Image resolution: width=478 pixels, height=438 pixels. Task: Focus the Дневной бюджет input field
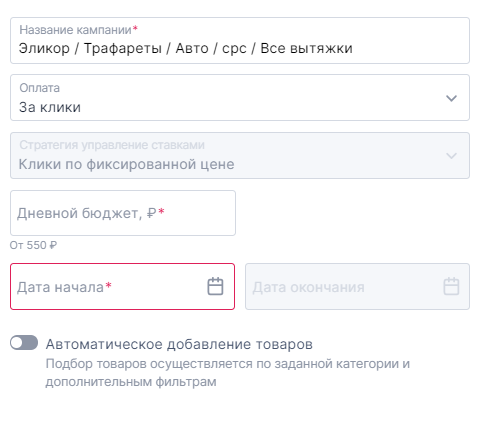pyautogui.click(x=123, y=213)
